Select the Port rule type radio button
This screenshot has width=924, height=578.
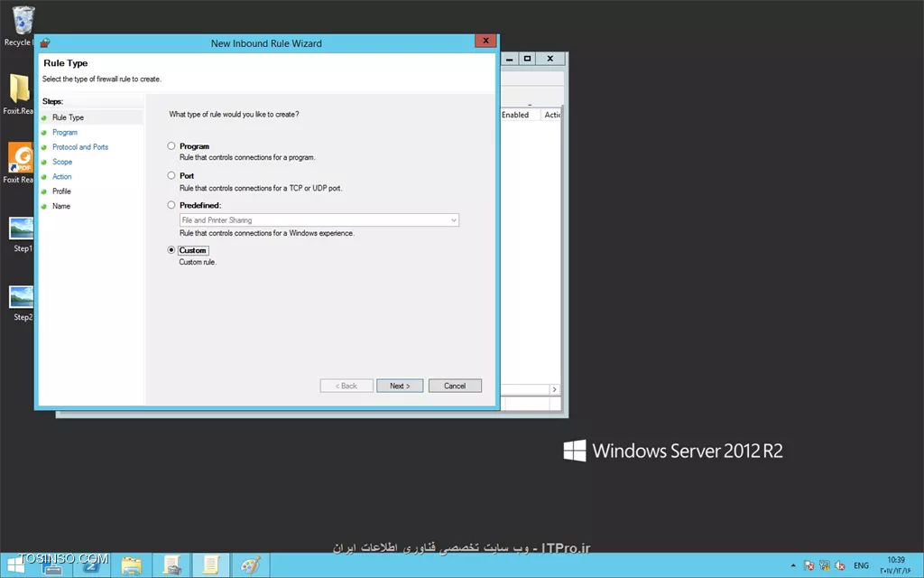pyautogui.click(x=171, y=175)
